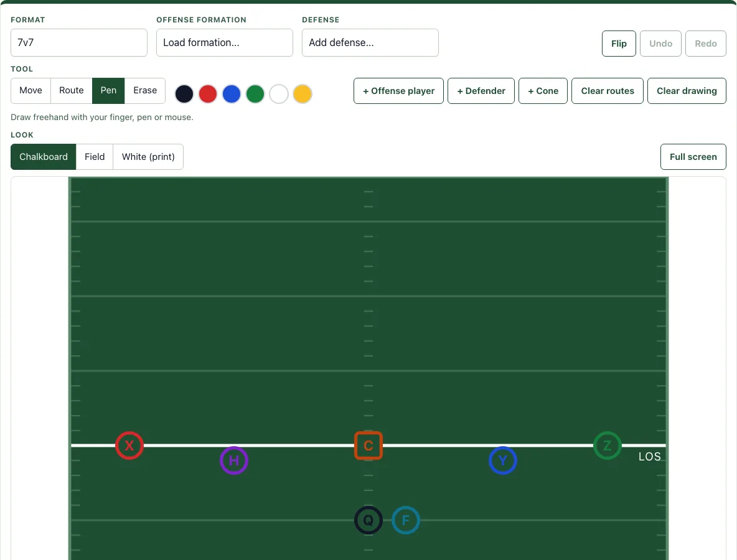
Task: Open the Add defense dropdown
Action: pyautogui.click(x=370, y=43)
